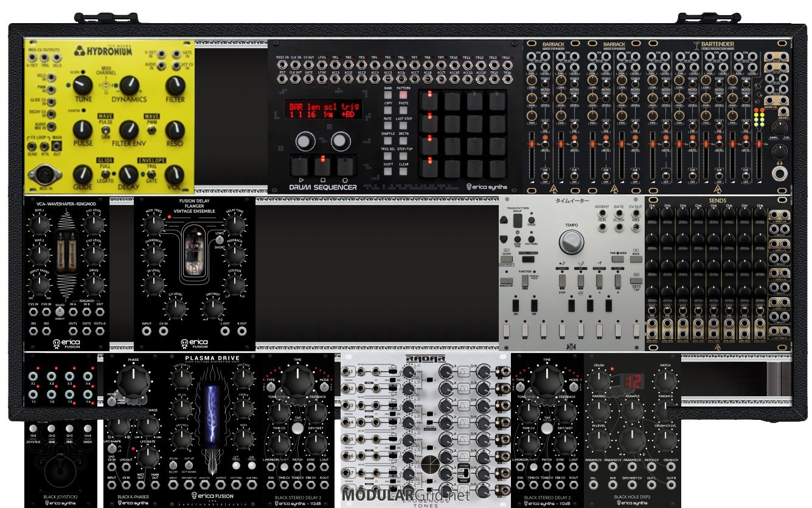Click the SHUFFLE button on Drum Sequencer

pyautogui.click(x=388, y=142)
